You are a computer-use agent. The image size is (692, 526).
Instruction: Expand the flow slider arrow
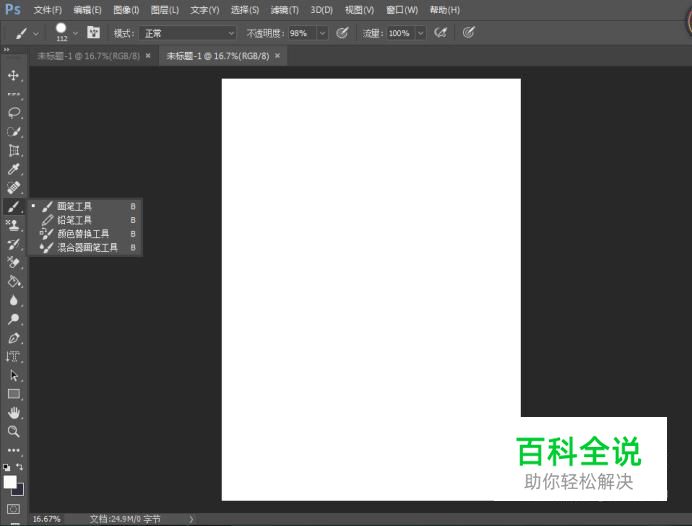click(x=421, y=33)
